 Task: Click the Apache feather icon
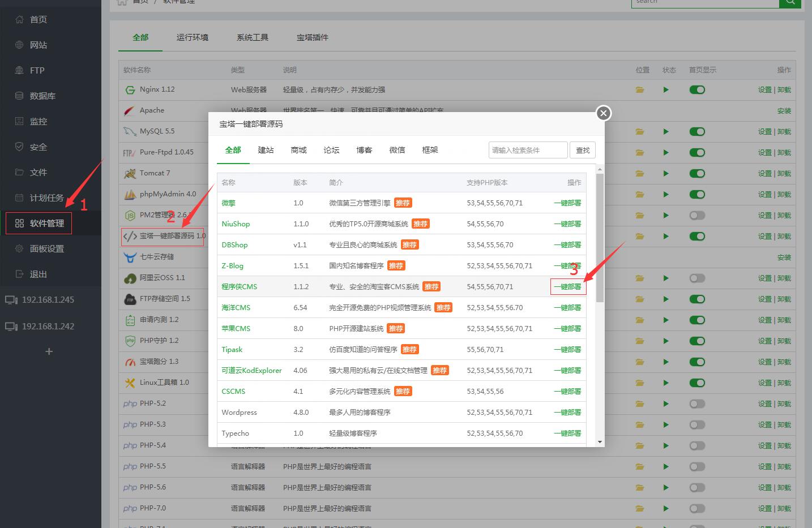coord(130,110)
